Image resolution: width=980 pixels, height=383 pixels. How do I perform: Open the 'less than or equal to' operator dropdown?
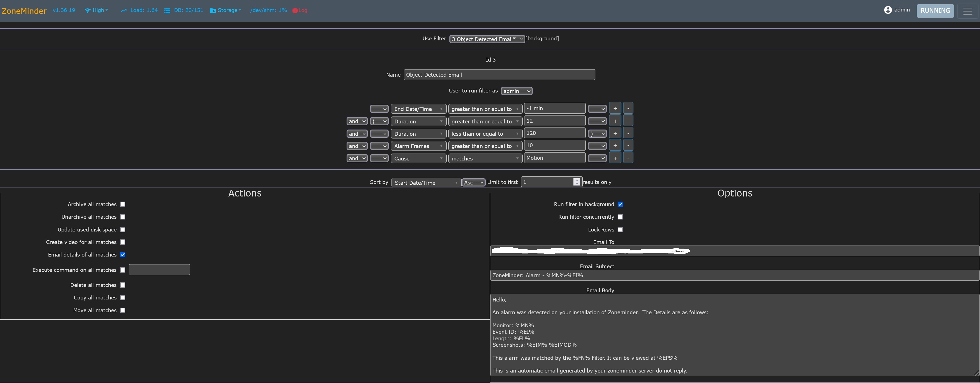coord(485,134)
